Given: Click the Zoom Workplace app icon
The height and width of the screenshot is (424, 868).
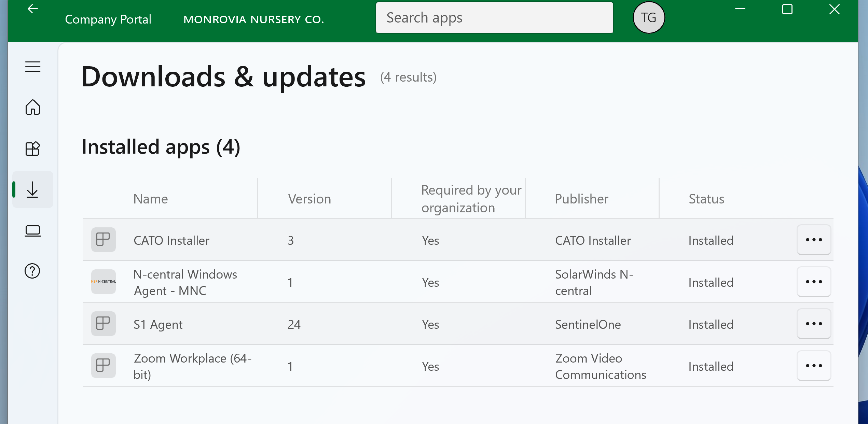Looking at the screenshot, I should pos(103,366).
